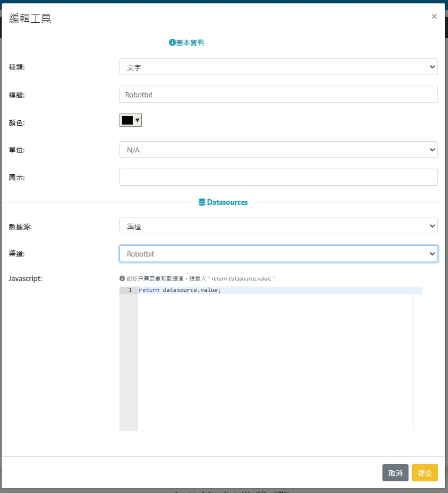This screenshot has height=493, width=448.
Task: Click the info icon beside 基本資料
Action: coord(172,43)
